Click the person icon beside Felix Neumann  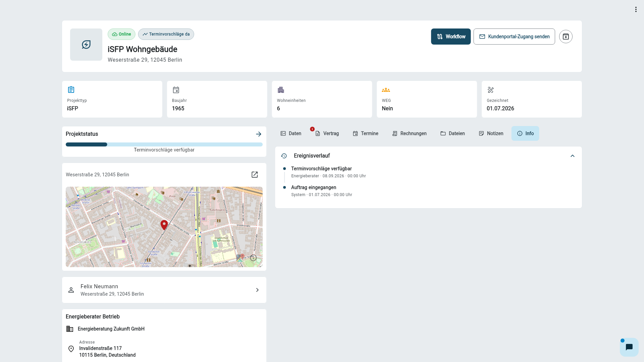pyautogui.click(x=71, y=290)
